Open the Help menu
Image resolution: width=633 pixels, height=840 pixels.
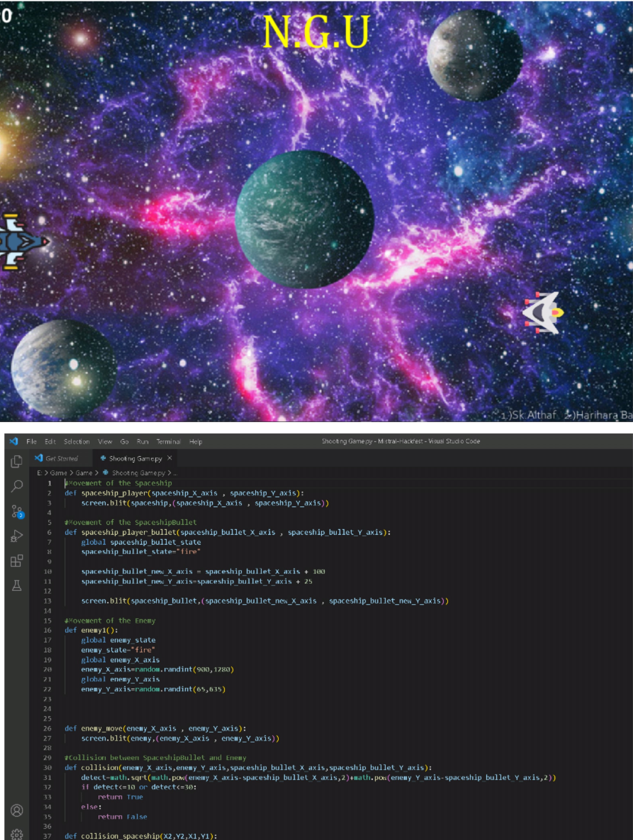click(x=196, y=442)
